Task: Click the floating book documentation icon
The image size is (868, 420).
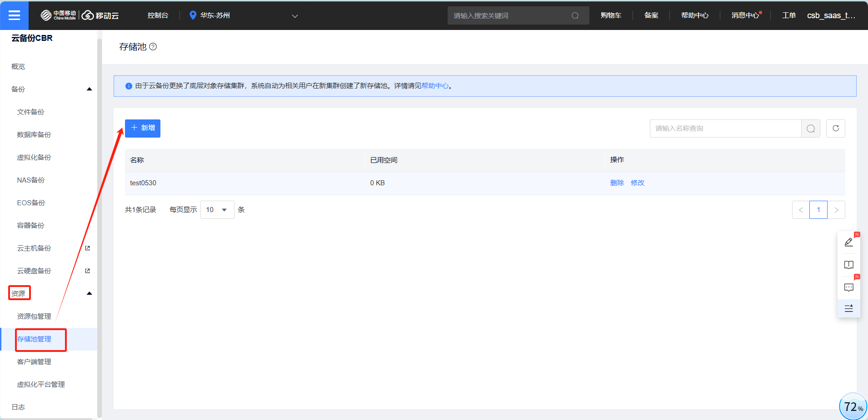Action: click(848, 265)
